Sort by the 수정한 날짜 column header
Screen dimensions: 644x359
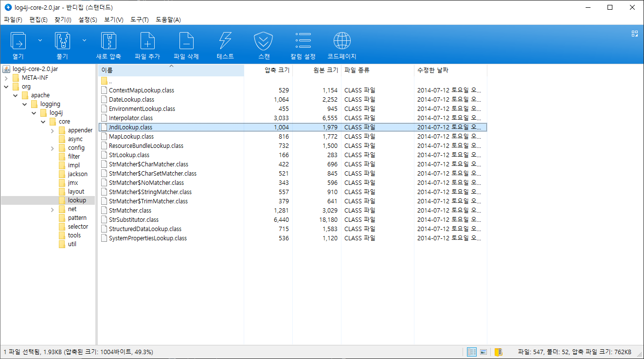point(450,70)
